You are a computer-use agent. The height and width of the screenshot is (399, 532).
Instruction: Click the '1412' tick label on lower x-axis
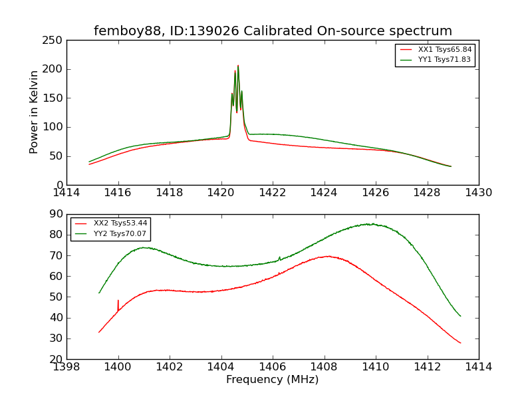[427, 367]
